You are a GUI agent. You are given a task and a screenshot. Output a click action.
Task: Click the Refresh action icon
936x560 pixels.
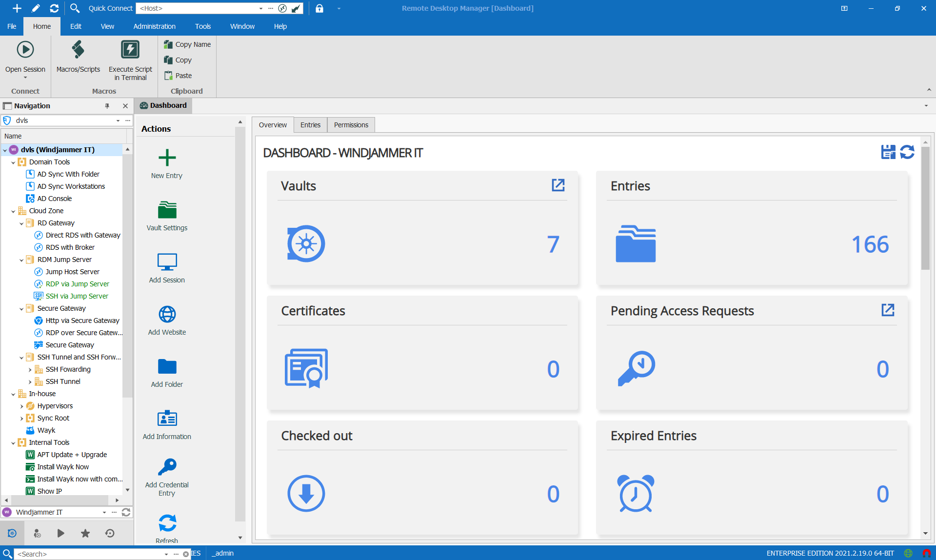pos(167,523)
